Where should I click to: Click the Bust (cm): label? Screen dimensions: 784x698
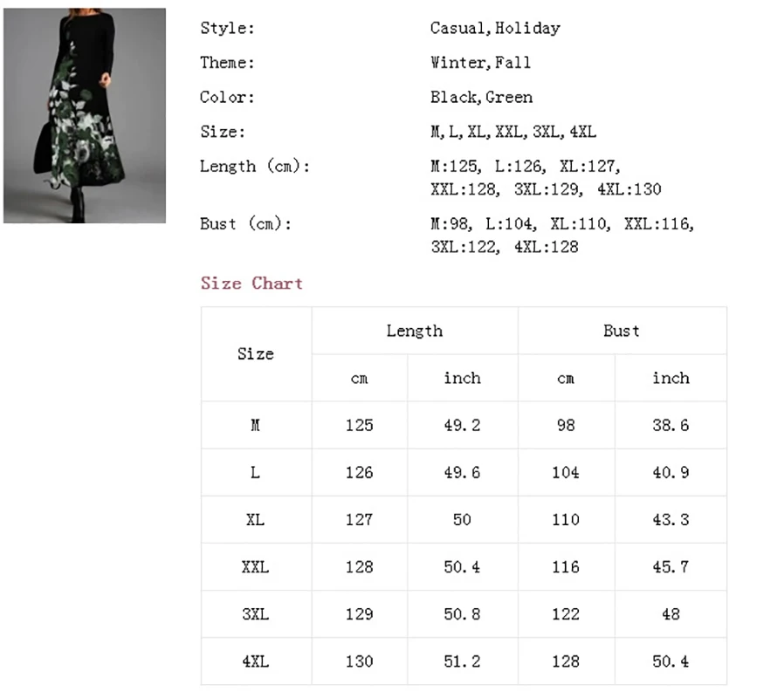click(x=245, y=223)
